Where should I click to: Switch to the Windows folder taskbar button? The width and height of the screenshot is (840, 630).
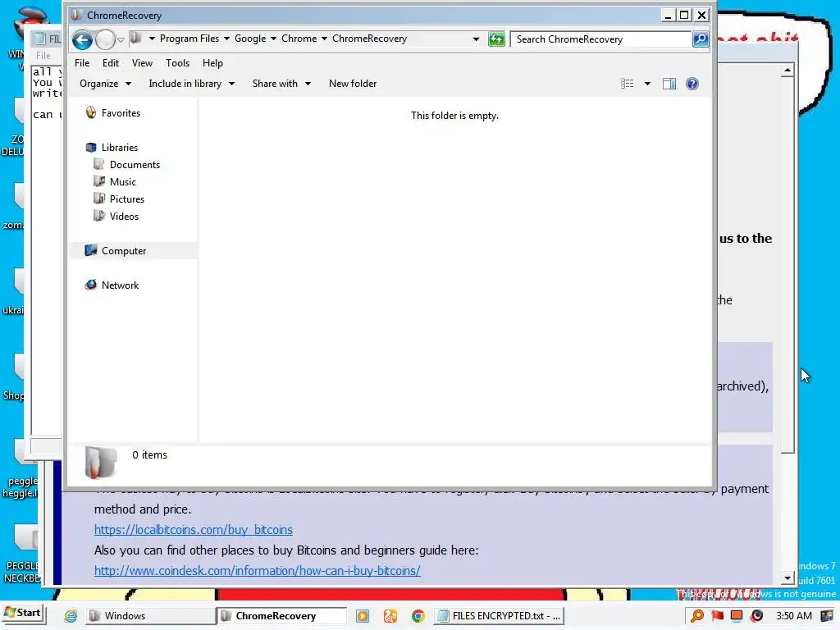tap(150, 616)
